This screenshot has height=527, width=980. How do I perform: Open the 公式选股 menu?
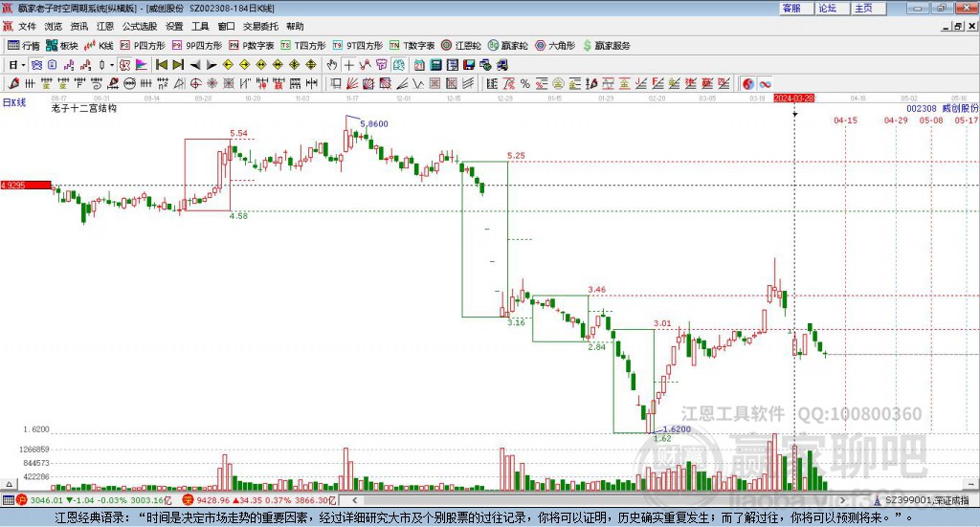140,26
